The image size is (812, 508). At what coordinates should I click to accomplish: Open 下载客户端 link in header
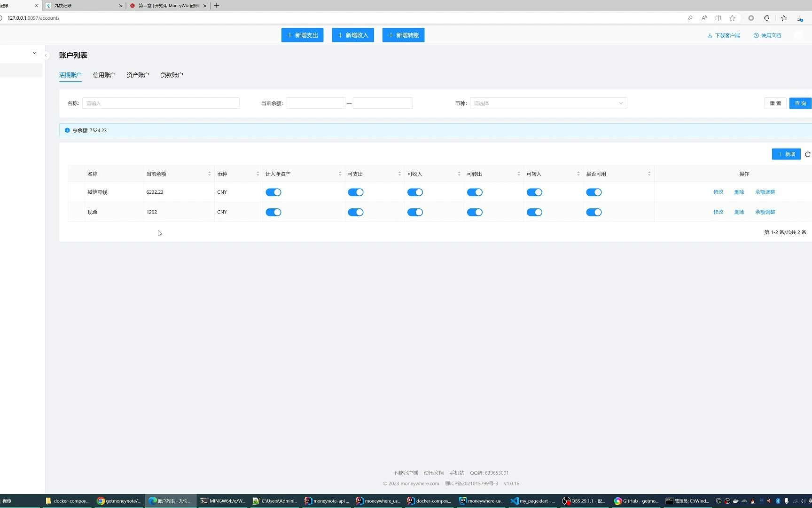[724, 36]
